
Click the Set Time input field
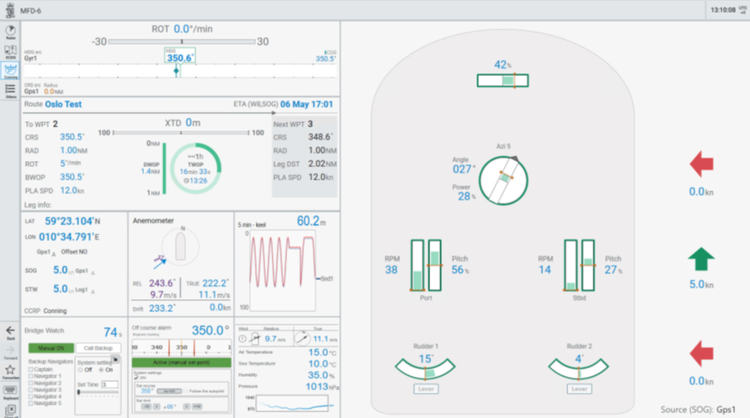pyautogui.click(x=110, y=385)
